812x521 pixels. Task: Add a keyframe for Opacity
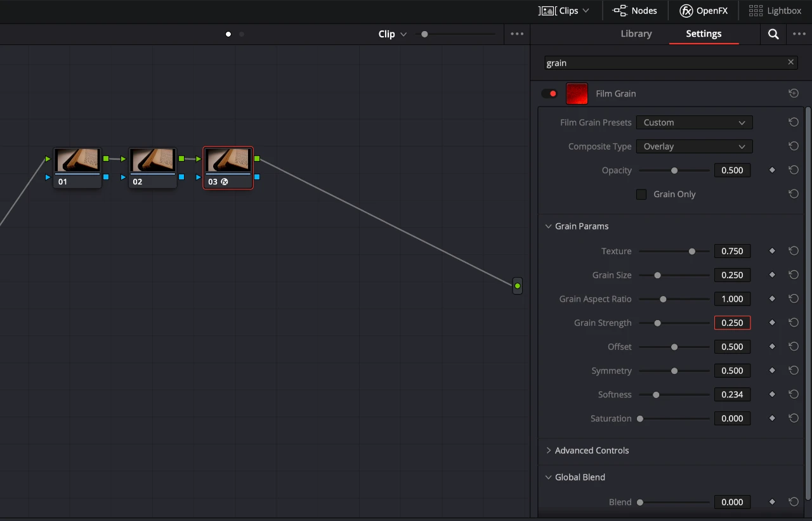click(772, 170)
